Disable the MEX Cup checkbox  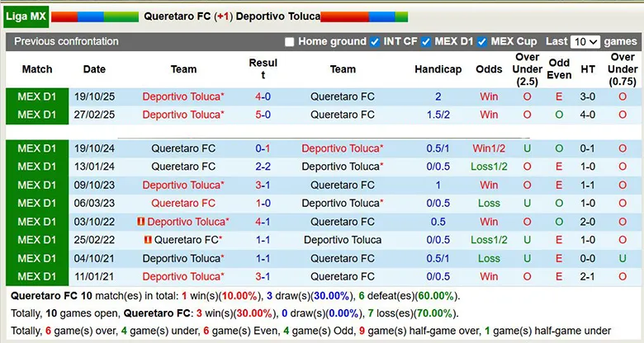[481, 42]
